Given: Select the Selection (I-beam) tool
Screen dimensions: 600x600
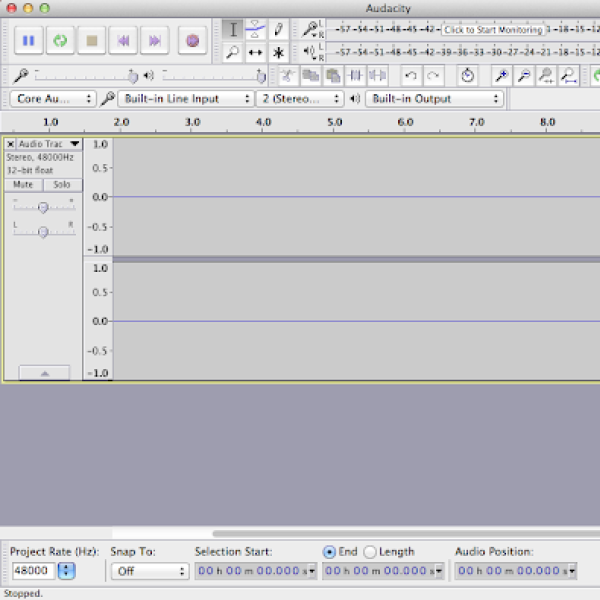Looking at the screenshot, I should [233, 29].
